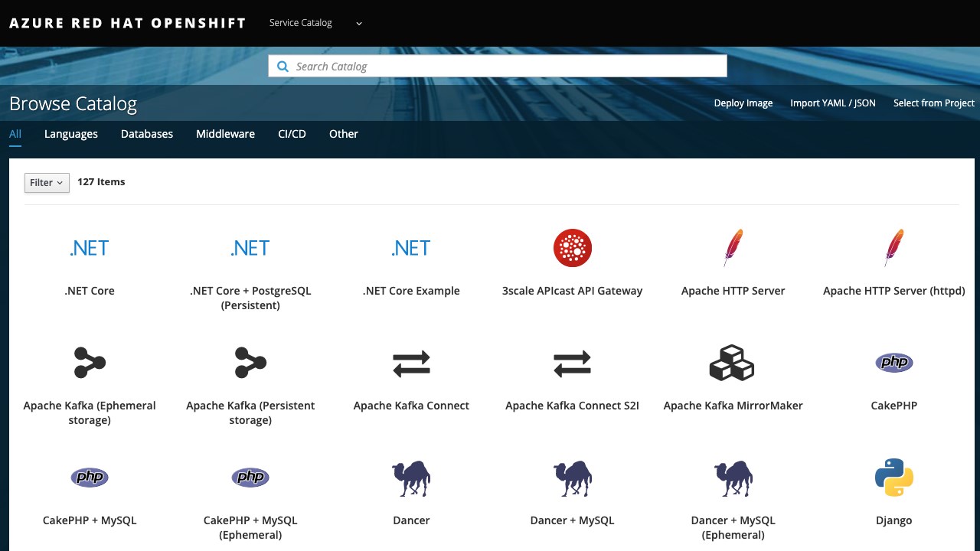This screenshot has width=980, height=551.
Task: Open the Dancer + MySQL (Ephemeral) camel icon
Action: pos(733,478)
